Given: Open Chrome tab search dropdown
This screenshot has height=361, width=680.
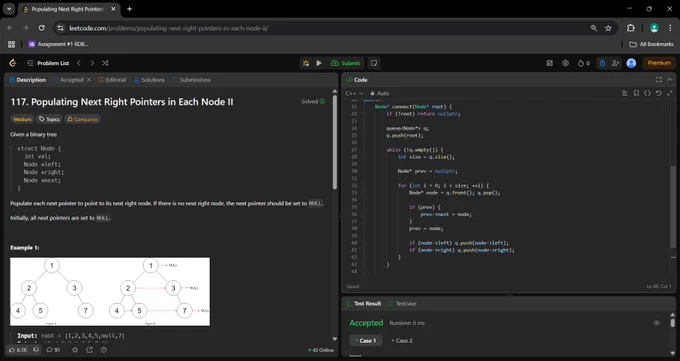Looking at the screenshot, I should click(9, 9).
